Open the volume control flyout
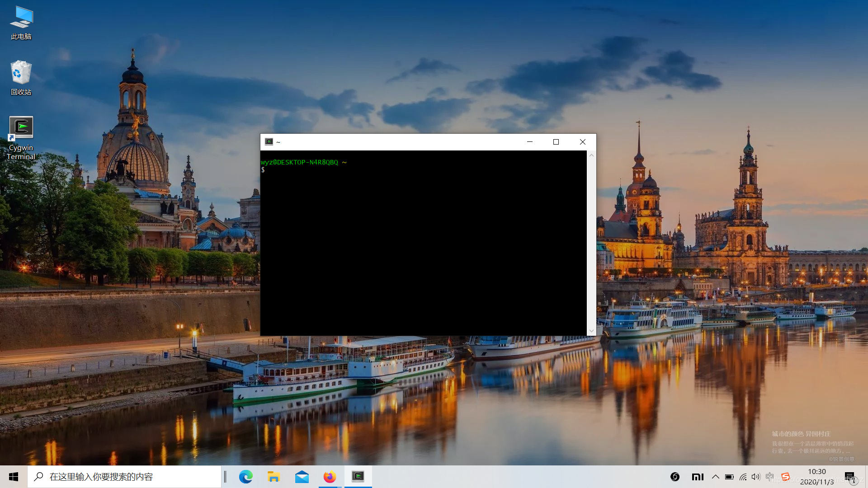This screenshot has width=868, height=488. pos(756,477)
